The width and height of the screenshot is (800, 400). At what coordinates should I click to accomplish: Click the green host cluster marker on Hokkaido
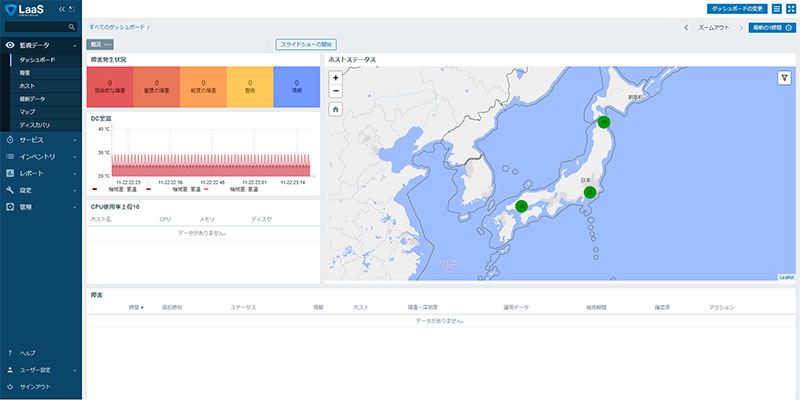(603, 121)
